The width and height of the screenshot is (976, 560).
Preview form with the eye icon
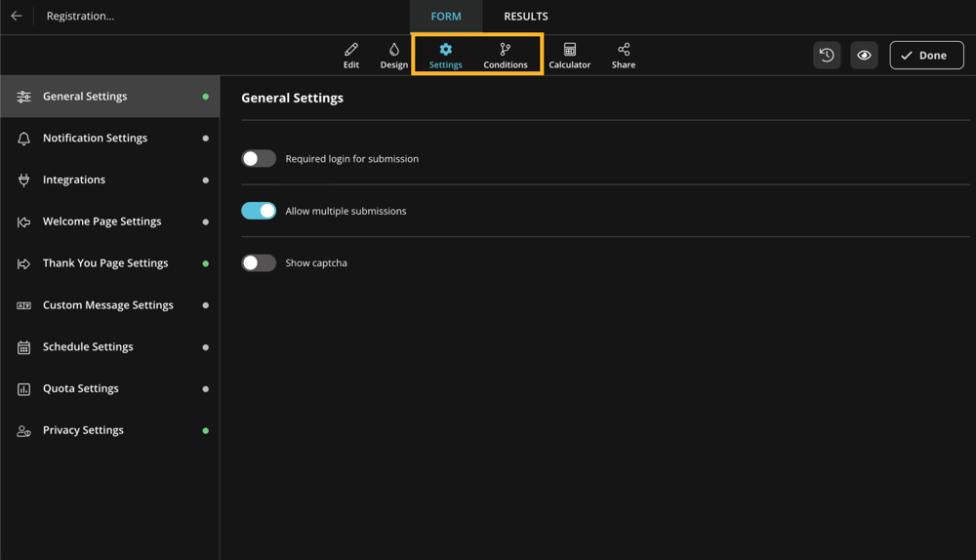pyautogui.click(x=864, y=56)
